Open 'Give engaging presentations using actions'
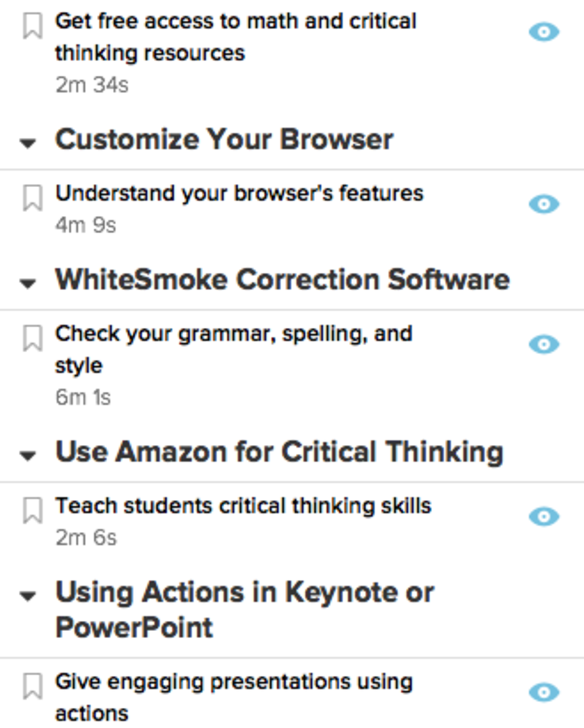584x728 pixels. tap(234, 697)
